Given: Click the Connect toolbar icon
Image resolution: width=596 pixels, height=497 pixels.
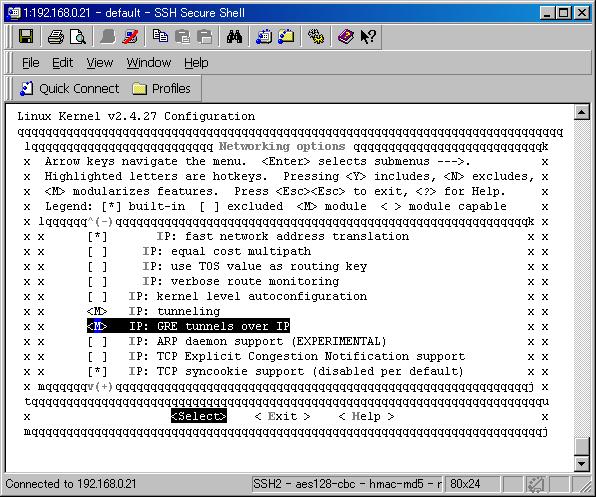Looking at the screenshot, I should click(108, 37).
